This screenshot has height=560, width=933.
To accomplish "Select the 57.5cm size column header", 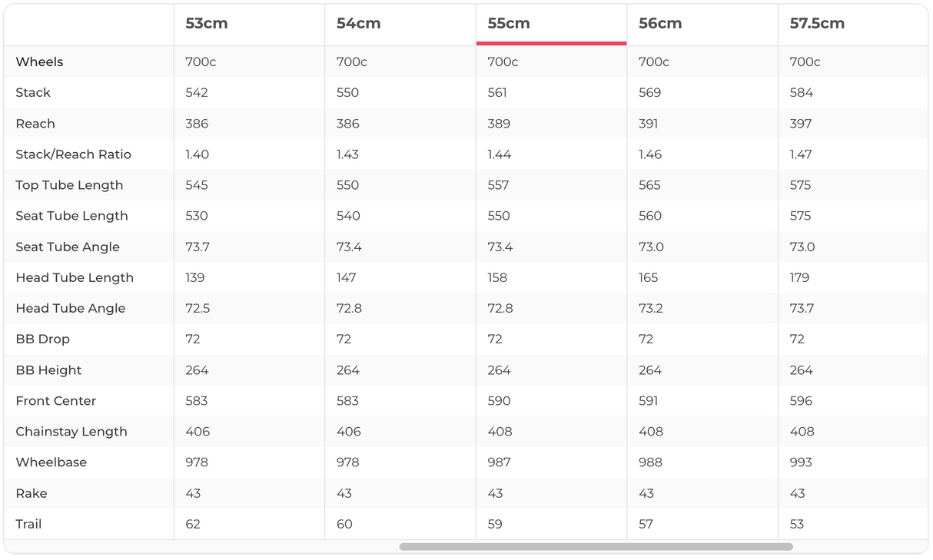I will click(x=817, y=24).
